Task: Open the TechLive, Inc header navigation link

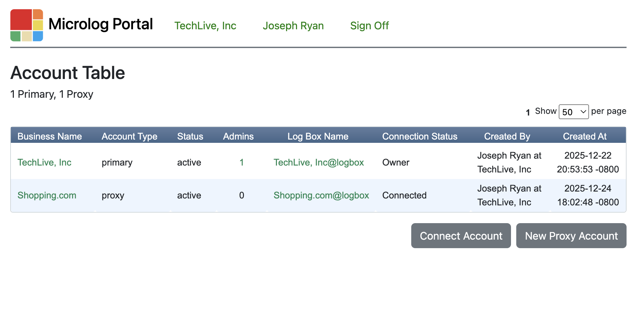Action: point(205,26)
